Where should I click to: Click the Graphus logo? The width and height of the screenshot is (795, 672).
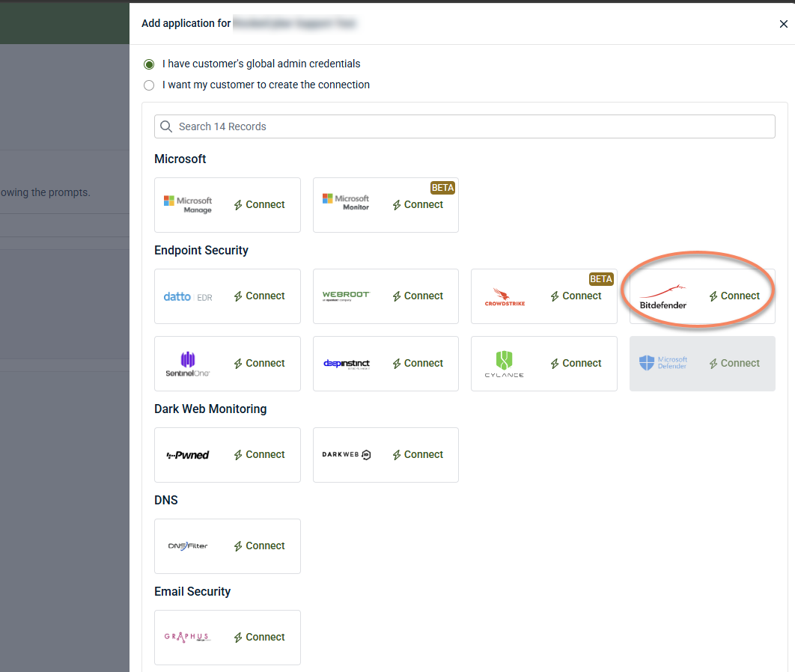(x=187, y=637)
